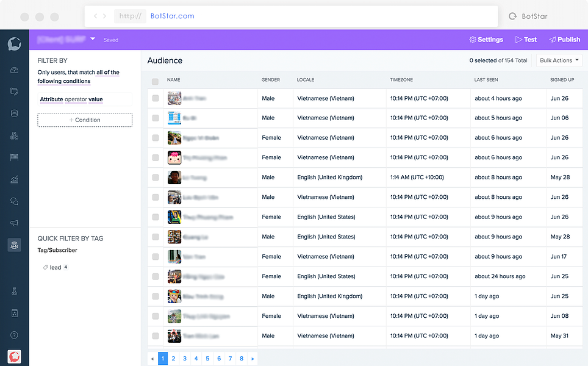
Task: Open the database stack icon
Action: (14, 113)
